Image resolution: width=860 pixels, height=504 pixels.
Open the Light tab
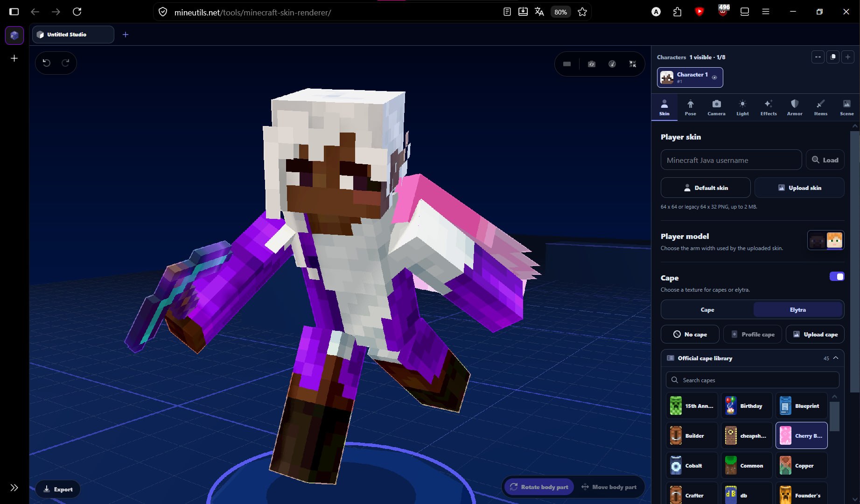pos(742,107)
